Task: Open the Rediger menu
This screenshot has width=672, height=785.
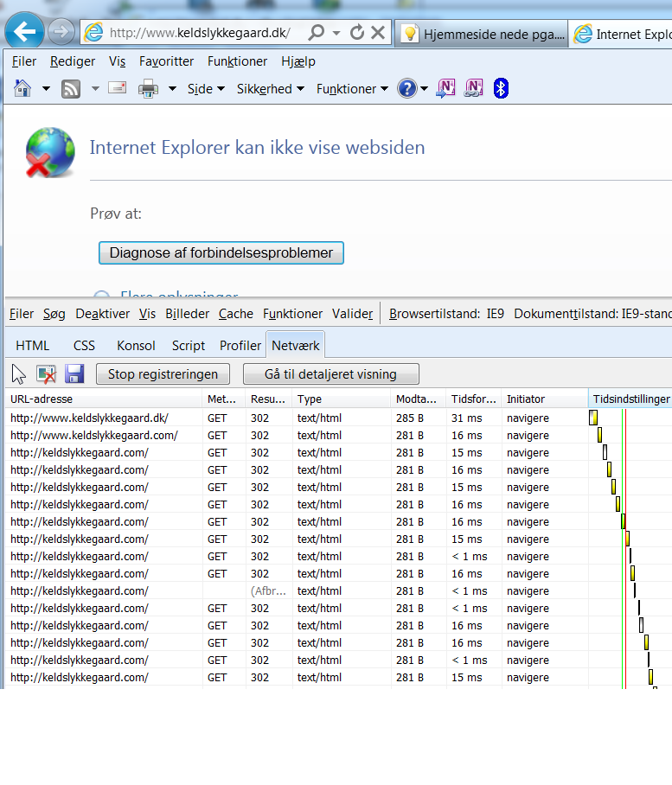Action: tap(73, 61)
